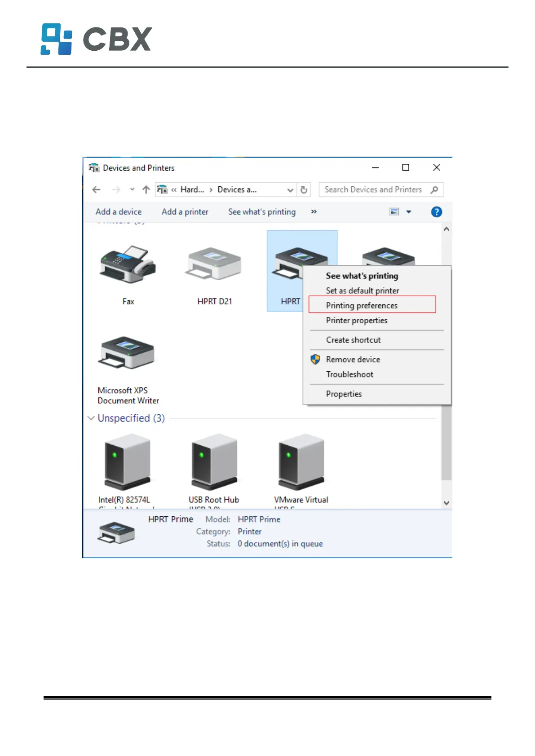
Task: Open the view options dropdown arrow
Action: coord(409,212)
